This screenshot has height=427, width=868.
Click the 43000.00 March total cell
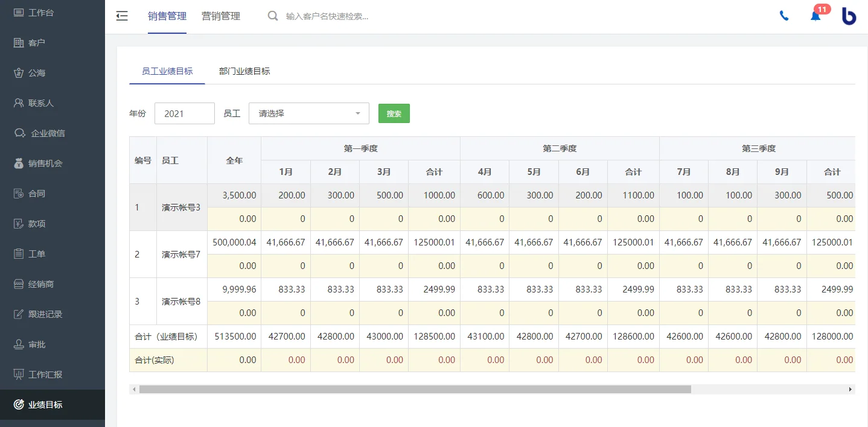point(384,337)
